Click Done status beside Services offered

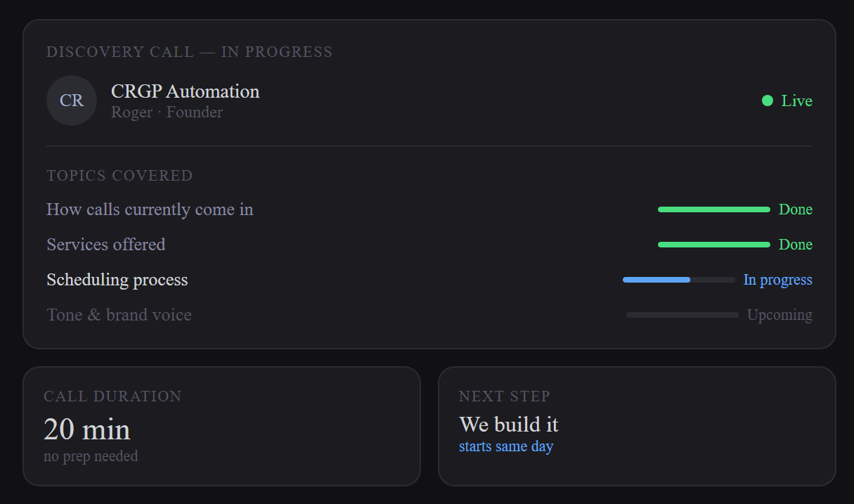[x=796, y=245]
